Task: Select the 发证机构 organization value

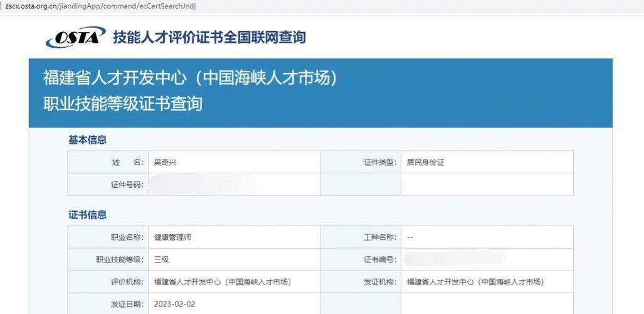Action: coord(475,282)
